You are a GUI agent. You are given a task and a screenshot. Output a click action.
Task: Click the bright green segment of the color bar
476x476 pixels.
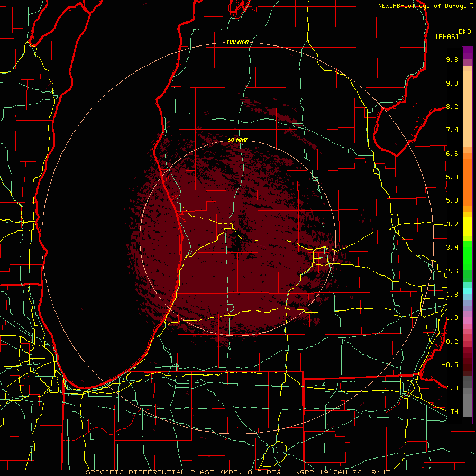[467, 254]
